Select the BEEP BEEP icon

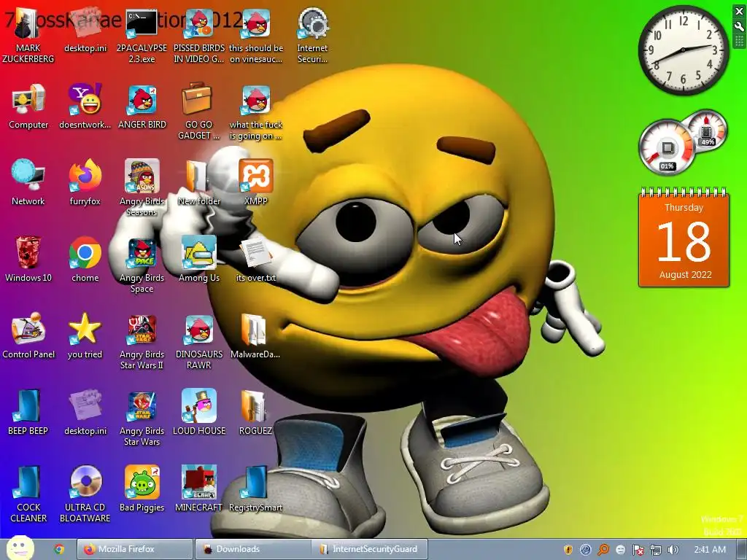[28, 413]
